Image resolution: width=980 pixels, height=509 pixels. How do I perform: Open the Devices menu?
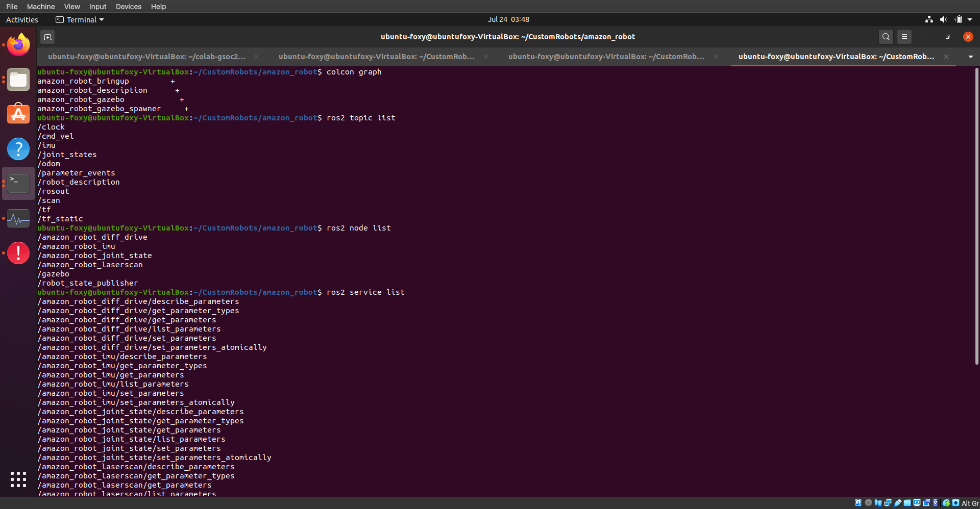[128, 7]
